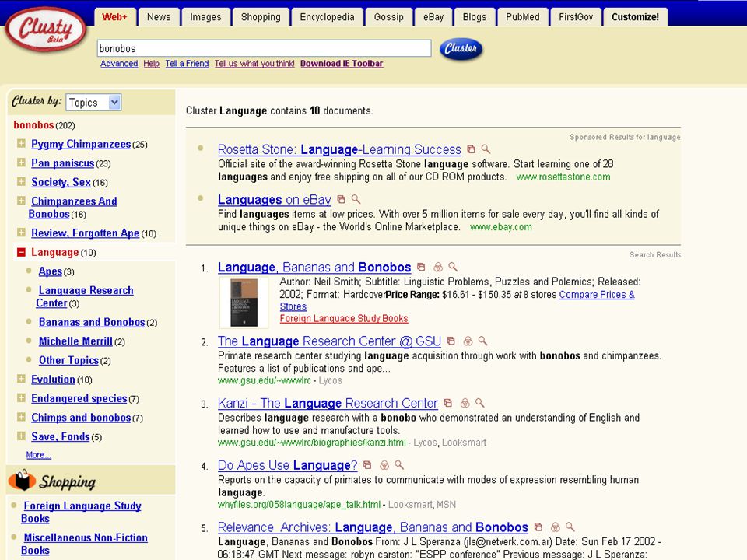
Task: Click the Help link
Action: (152, 63)
